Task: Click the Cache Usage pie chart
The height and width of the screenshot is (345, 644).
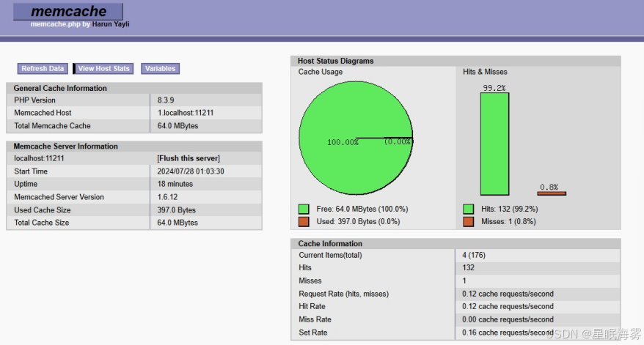Action: 356,138
